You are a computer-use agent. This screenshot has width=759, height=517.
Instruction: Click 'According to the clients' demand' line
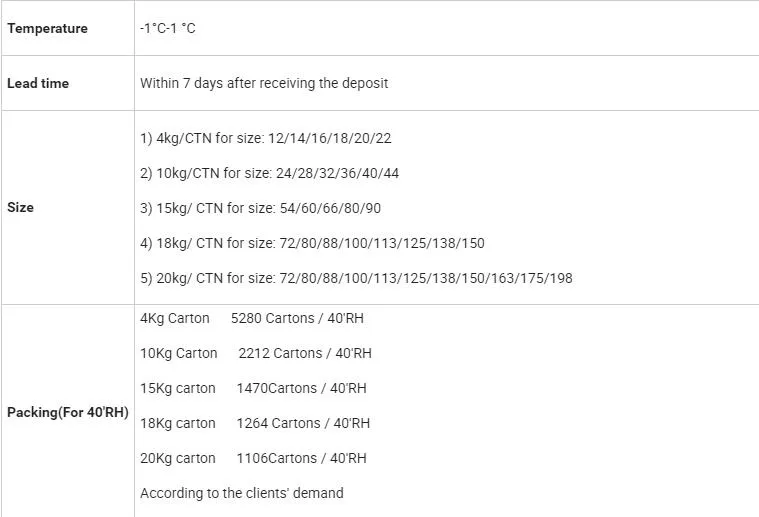[x=242, y=493]
